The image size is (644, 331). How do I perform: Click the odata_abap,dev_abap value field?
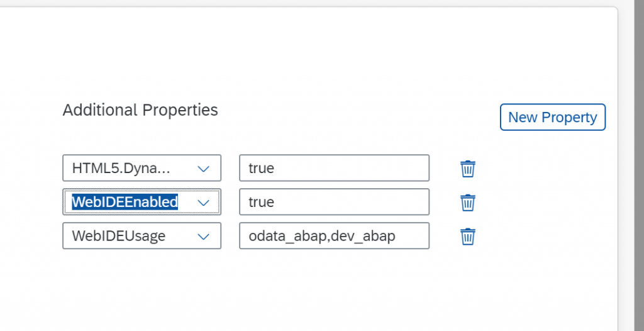pyautogui.click(x=335, y=235)
